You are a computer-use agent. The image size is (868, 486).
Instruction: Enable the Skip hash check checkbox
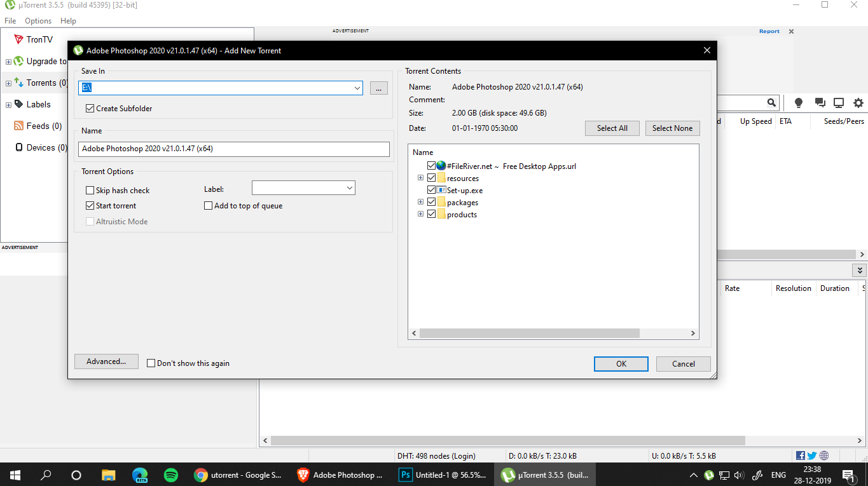(x=90, y=191)
